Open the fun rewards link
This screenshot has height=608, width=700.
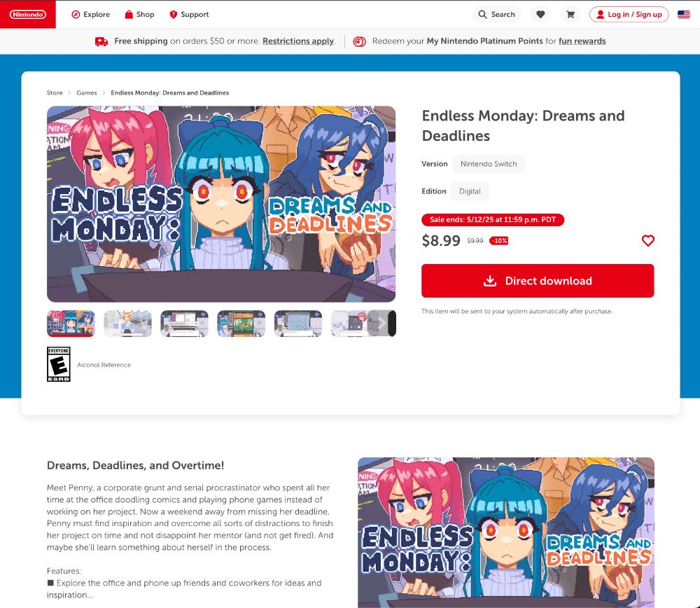(x=582, y=41)
